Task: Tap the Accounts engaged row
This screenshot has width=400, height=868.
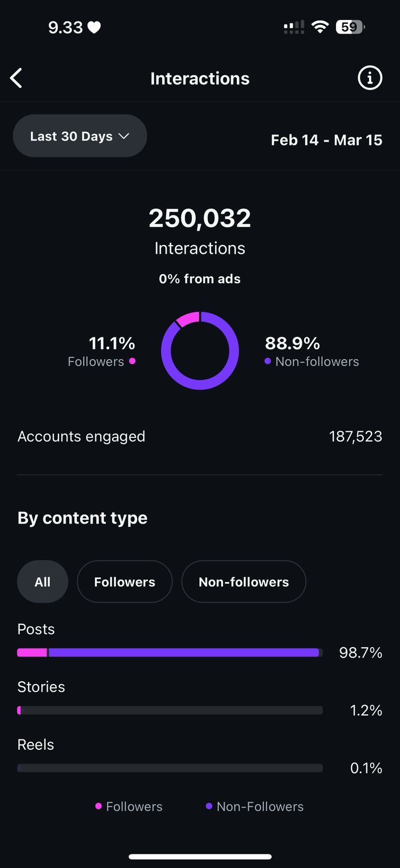Action: (x=199, y=436)
